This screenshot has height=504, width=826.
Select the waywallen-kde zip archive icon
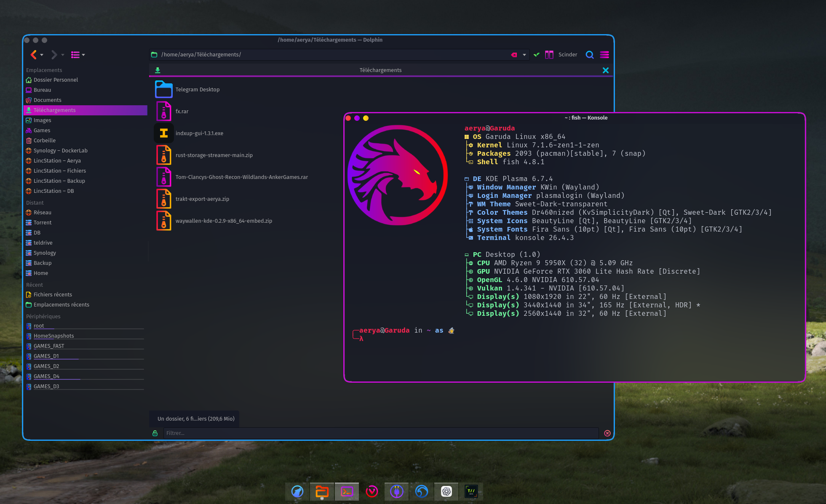(164, 221)
